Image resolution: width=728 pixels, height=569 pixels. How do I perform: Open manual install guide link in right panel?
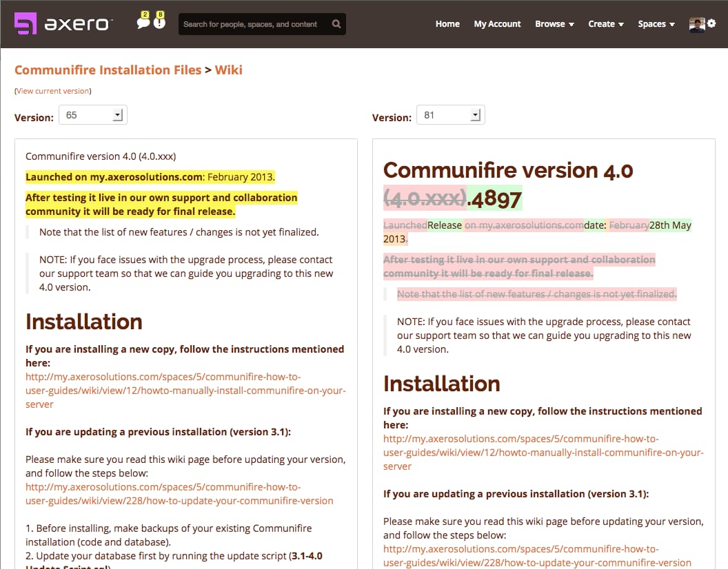click(x=543, y=453)
